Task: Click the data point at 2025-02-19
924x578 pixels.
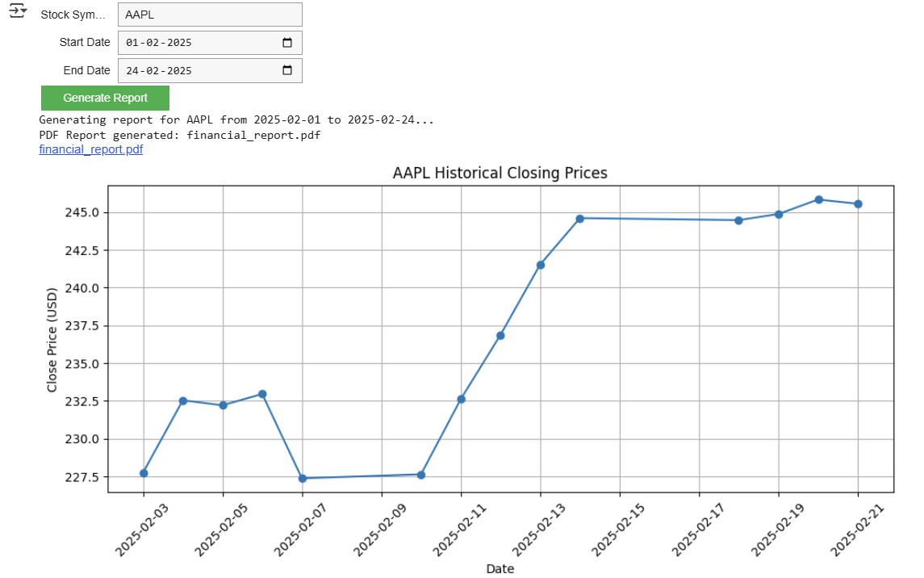Action: point(779,215)
